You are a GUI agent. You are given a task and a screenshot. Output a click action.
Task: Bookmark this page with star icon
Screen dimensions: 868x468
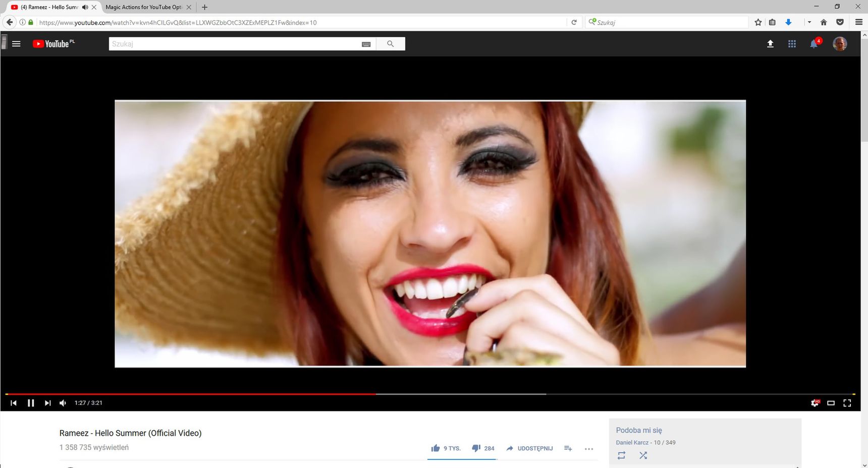pos(758,22)
